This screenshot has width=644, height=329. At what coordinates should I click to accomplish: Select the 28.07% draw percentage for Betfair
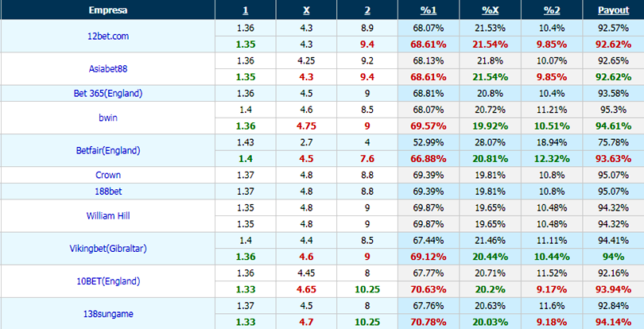click(x=490, y=142)
